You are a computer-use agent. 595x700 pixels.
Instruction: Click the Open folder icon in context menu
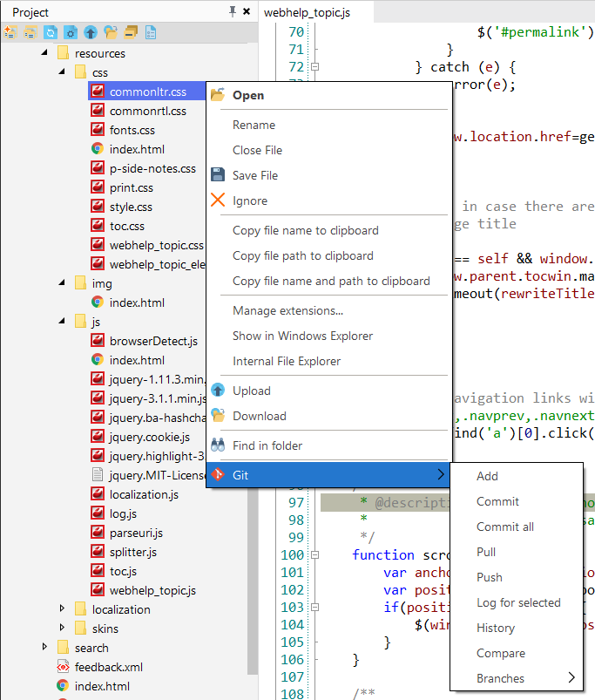point(218,95)
